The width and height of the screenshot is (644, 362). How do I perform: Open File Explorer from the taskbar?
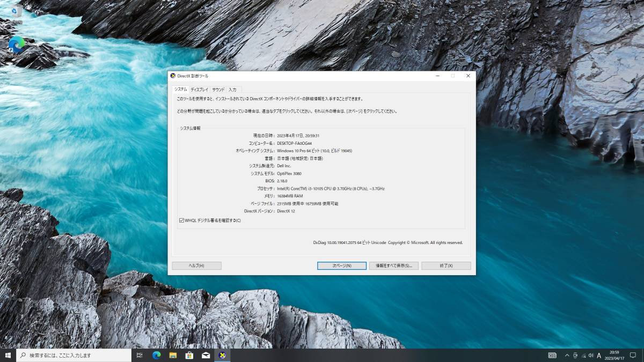173,355
